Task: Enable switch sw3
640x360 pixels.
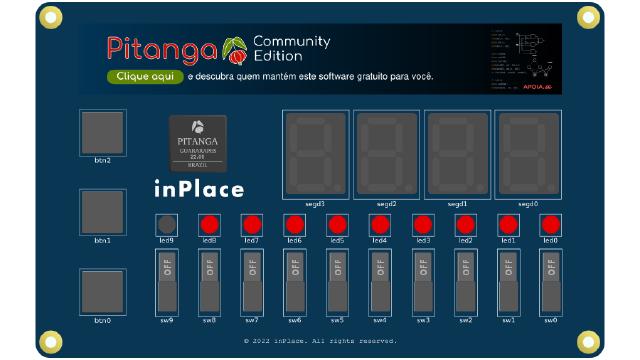Action: [423, 282]
